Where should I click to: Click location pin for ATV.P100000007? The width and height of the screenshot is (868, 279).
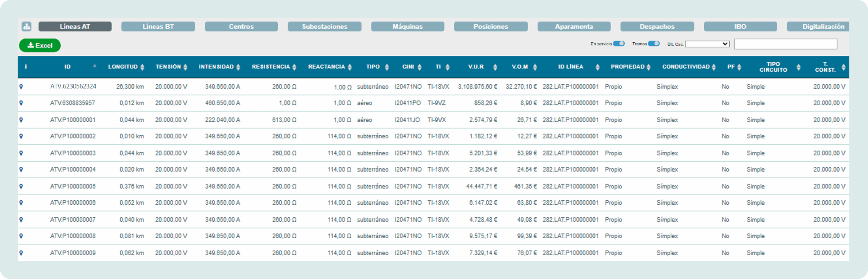(21, 220)
